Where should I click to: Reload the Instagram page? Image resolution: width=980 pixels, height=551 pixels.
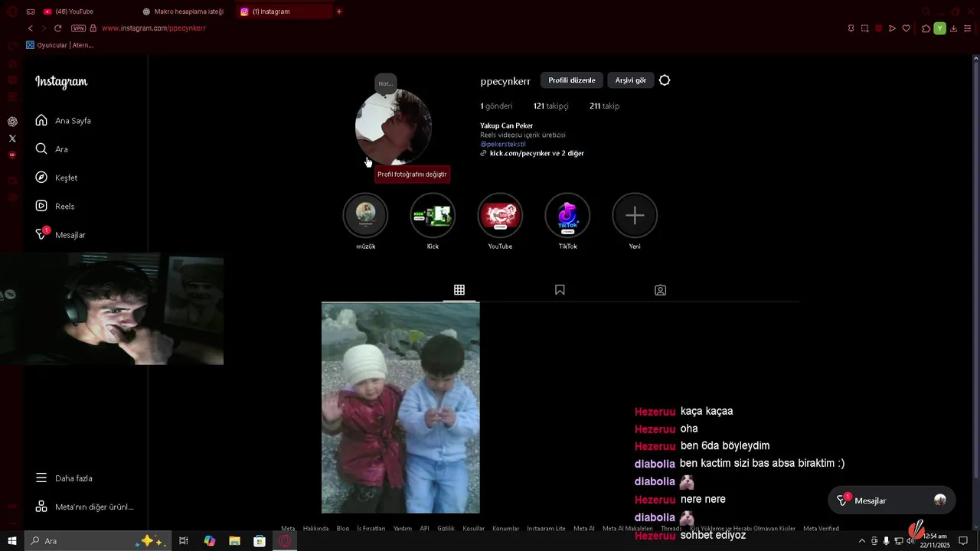[57, 28]
